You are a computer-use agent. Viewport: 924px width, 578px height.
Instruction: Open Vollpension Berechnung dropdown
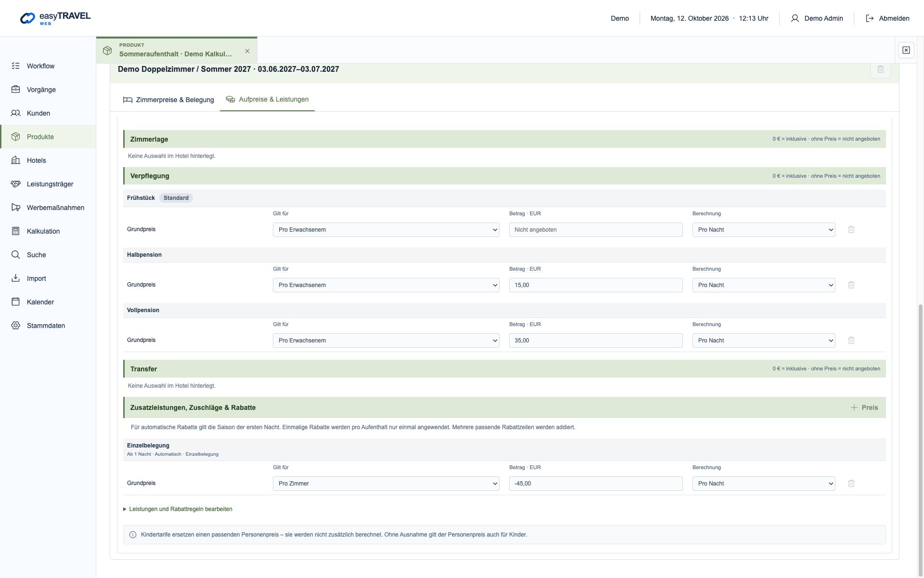[x=764, y=341]
